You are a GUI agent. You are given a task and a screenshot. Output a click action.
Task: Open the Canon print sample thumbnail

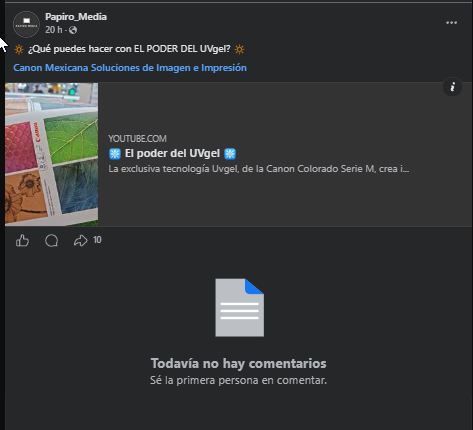pyautogui.click(x=52, y=154)
